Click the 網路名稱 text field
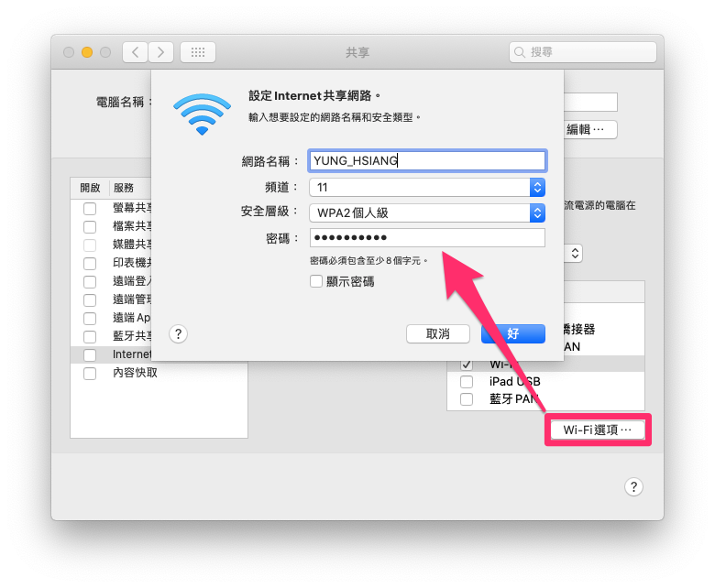715x588 pixels. click(427, 161)
